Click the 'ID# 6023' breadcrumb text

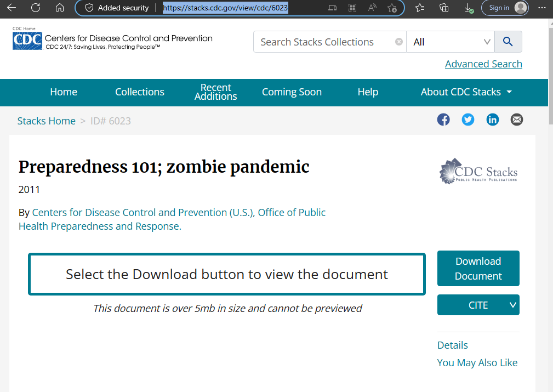tap(111, 121)
